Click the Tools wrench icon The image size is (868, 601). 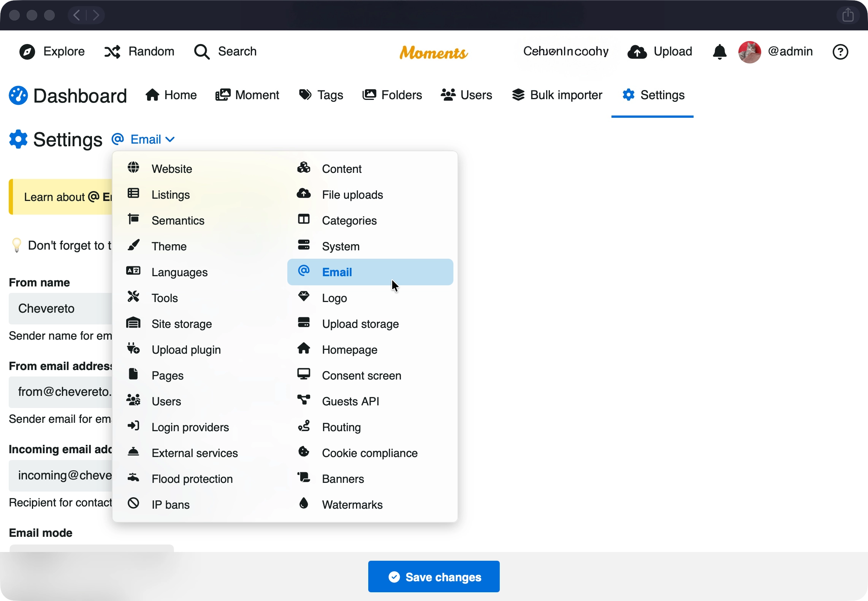[133, 297]
